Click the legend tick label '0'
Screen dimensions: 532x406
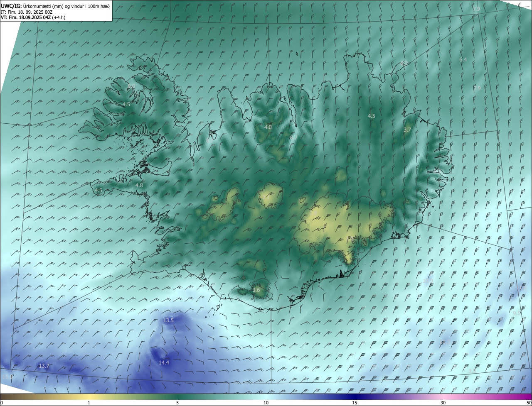coord(2,403)
